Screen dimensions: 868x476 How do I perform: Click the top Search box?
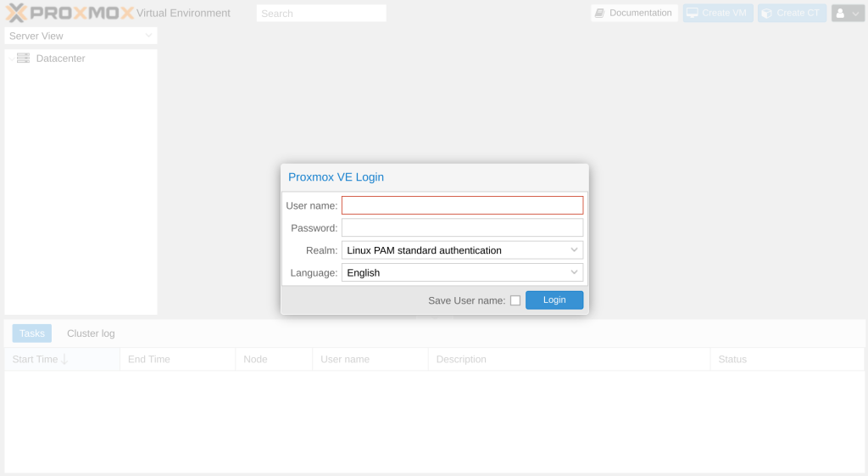(x=321, y=14)
